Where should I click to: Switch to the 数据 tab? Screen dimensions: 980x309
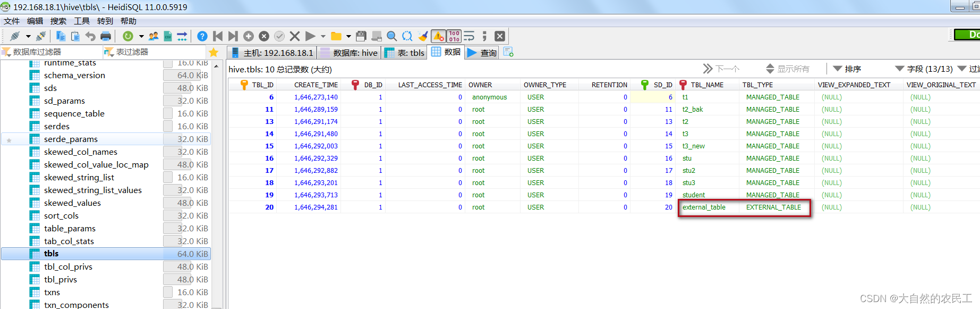[x=446, y=52]
